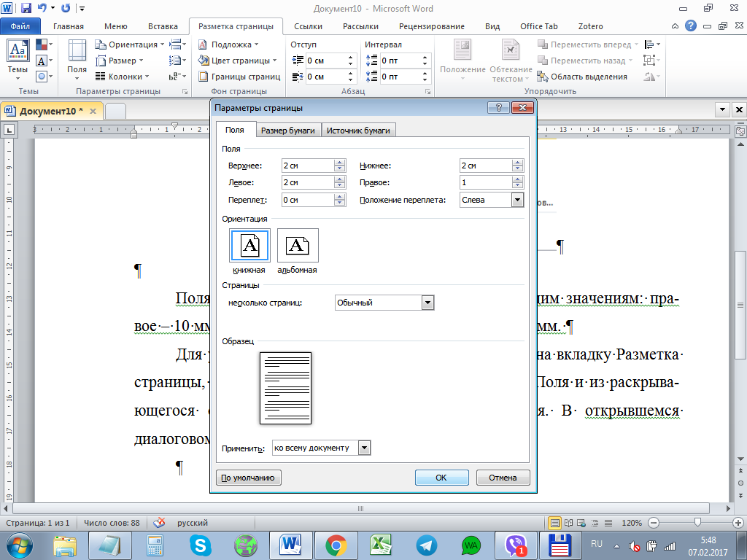Viewport: 747px width, 560px height.
Task: Click По умолчанию button
Action: point(248,478)
